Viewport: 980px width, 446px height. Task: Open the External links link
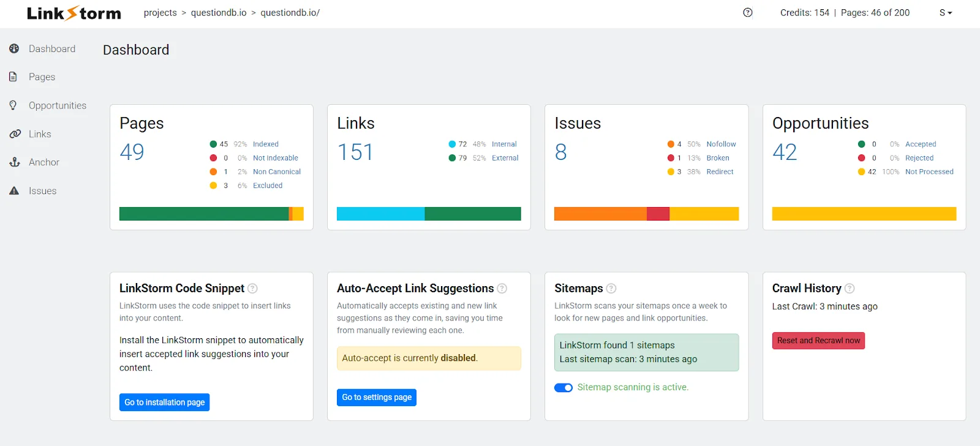(505, 158)
